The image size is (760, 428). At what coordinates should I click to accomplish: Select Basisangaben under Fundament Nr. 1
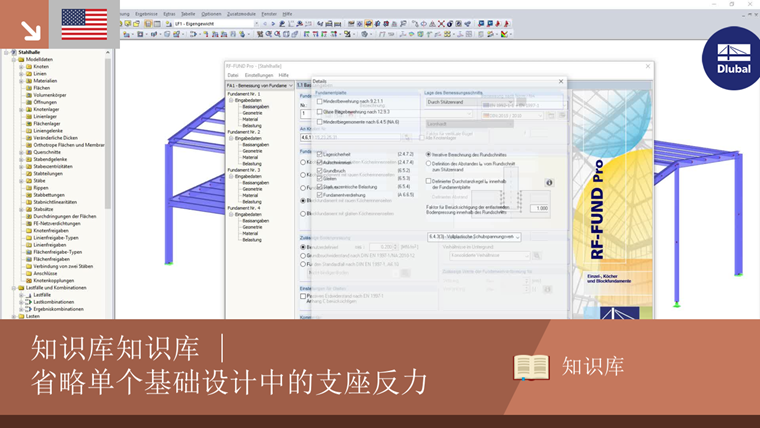click(255, 107)
